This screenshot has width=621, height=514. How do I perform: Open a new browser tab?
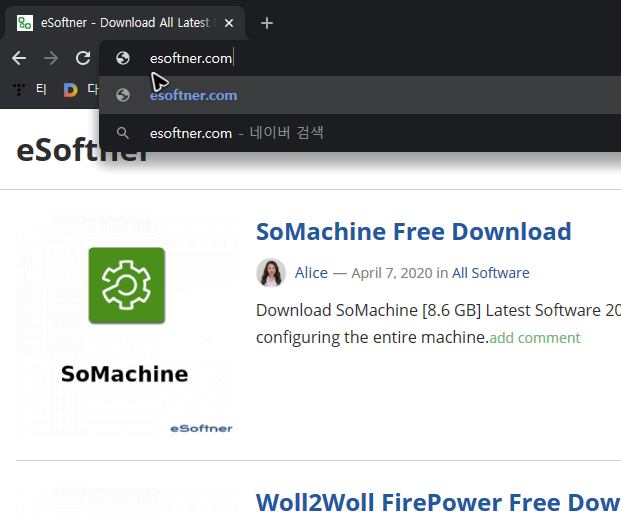click(267, 23)
